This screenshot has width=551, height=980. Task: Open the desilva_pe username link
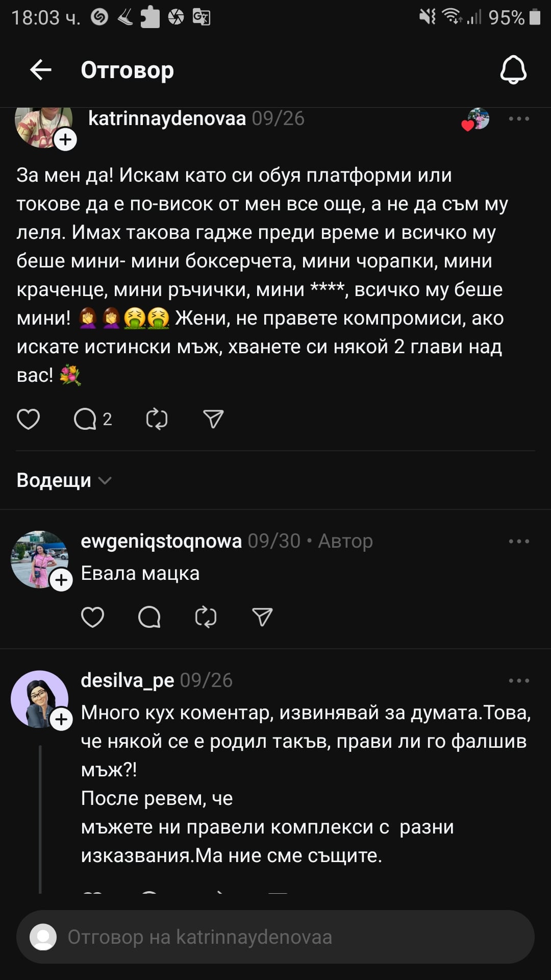click(x=128, y=680)
